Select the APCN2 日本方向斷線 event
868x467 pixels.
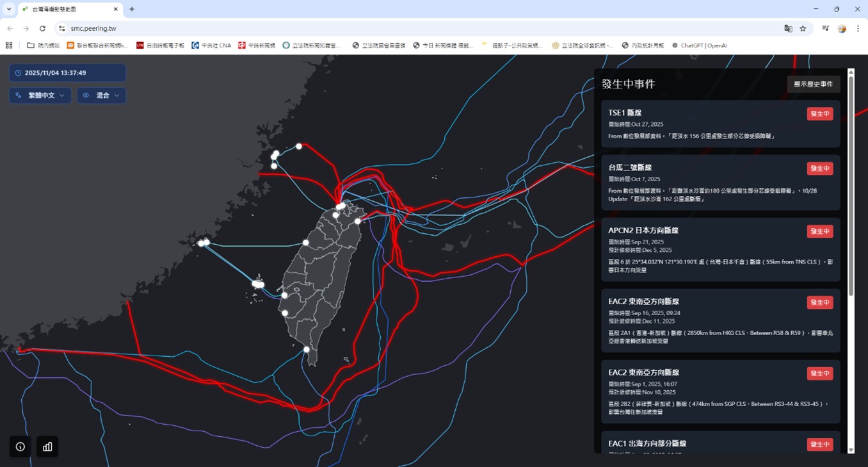click(704, 250)
